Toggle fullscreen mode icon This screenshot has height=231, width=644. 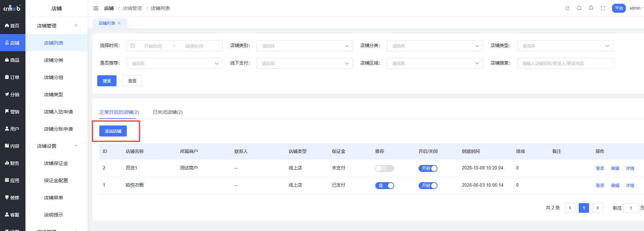pyautogui.click(x=603, y=8)
